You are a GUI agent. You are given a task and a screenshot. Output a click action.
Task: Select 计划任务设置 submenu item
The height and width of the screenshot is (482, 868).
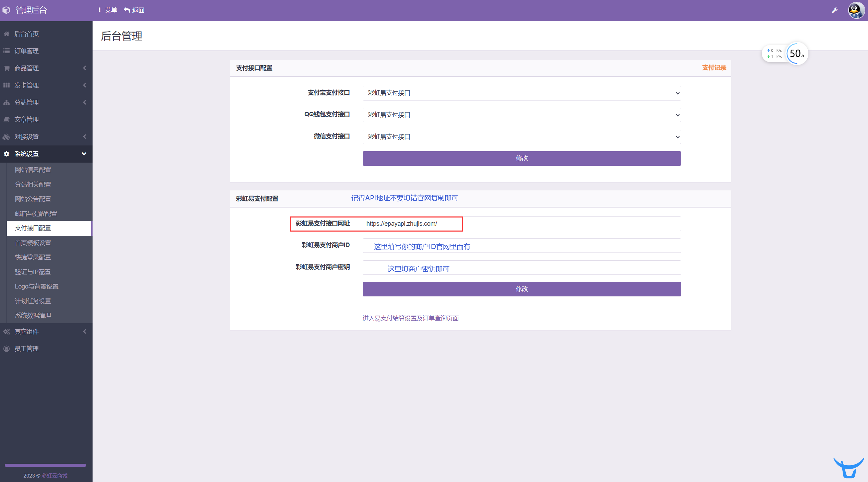click(49, 301)
